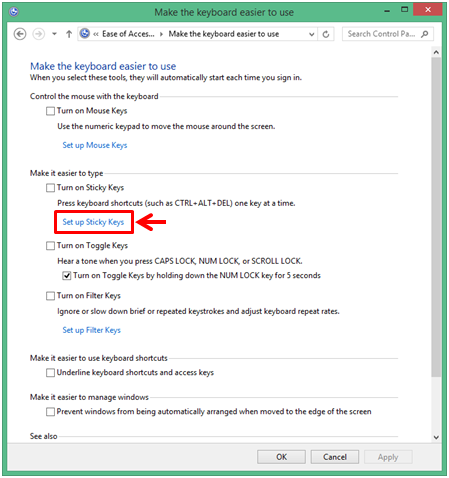
Task: Select Make the keyboard easier breadcrumb
Action: (x=224, y=34)
